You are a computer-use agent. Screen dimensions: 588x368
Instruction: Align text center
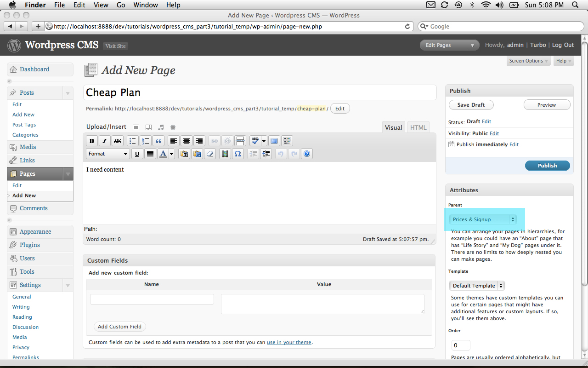(x=186, y=141)
